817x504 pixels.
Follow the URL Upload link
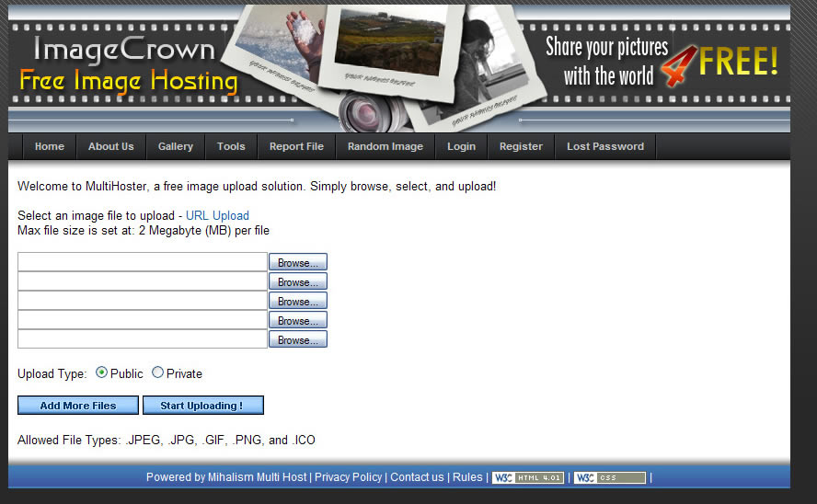(x=217, y=215)
